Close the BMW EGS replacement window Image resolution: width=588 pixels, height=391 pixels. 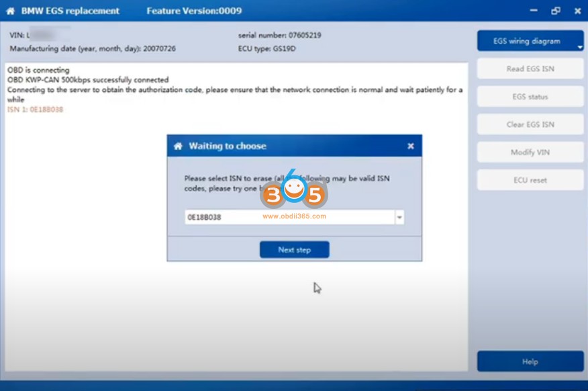tap(577, 11)
